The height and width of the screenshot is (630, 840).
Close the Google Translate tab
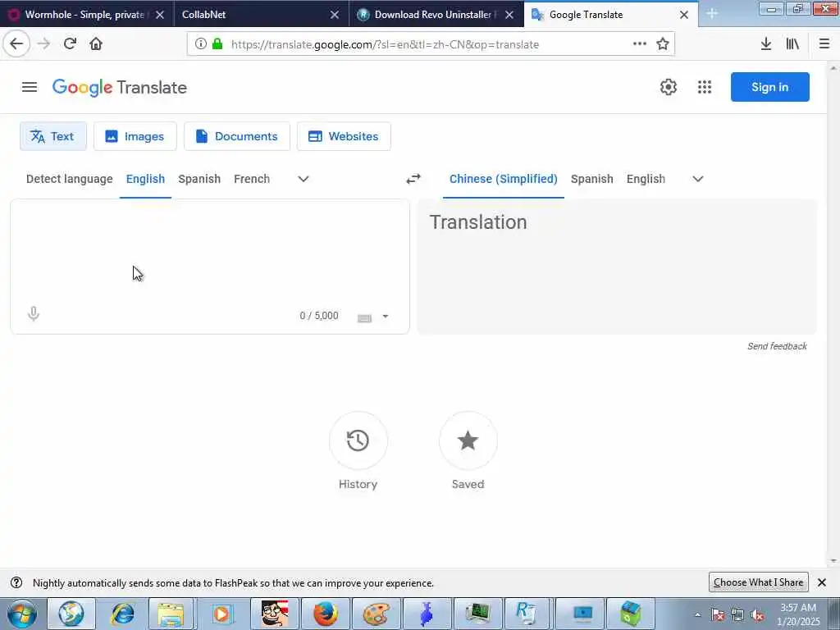(684, 15)
